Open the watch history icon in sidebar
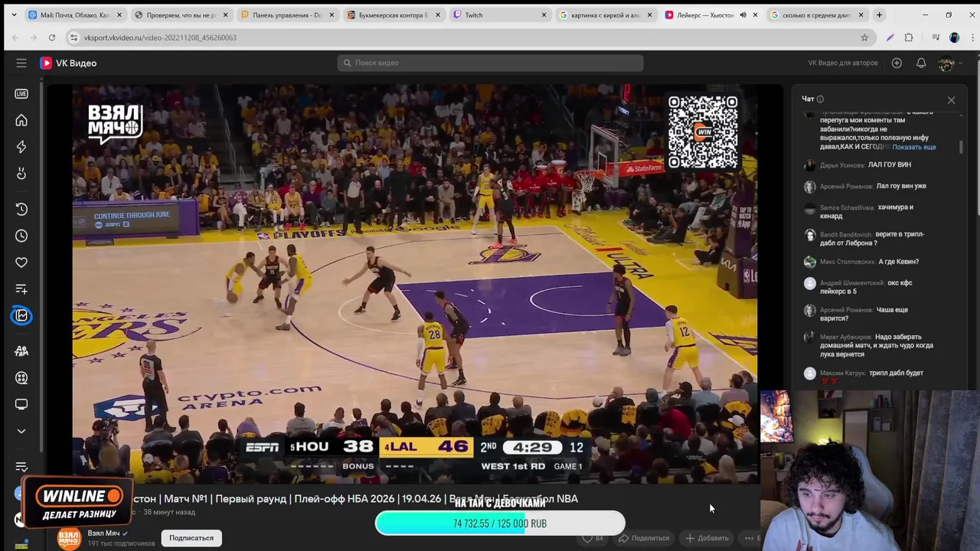 (x=21, y=209)
